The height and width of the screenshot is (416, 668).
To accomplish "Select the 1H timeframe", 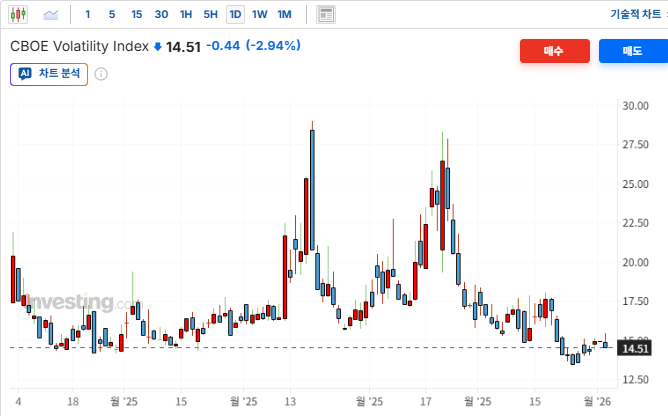I will [186, 14].
